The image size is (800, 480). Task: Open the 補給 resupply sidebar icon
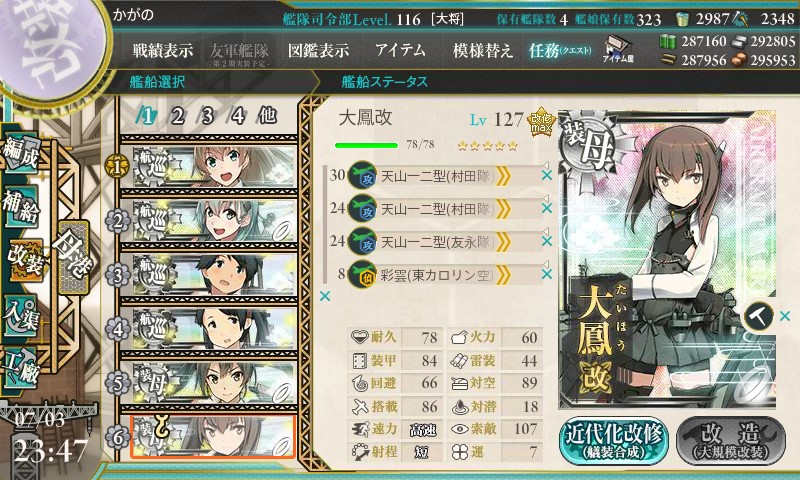click(22, 205)
